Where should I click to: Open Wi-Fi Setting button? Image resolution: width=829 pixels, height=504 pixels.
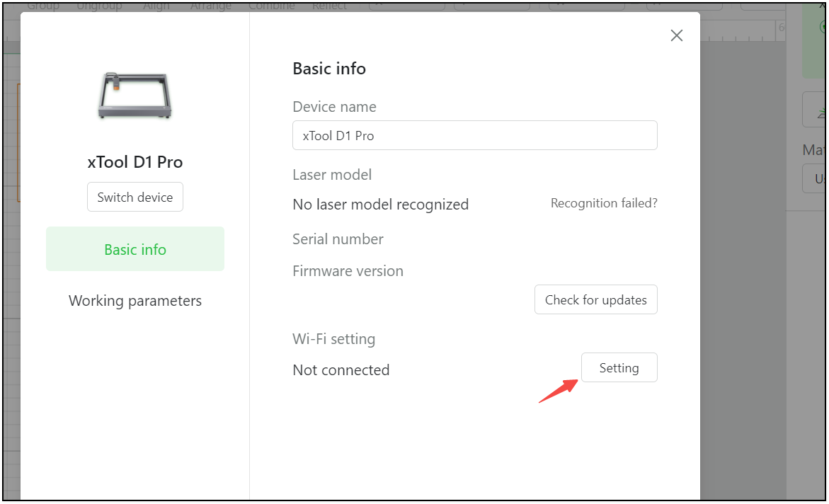pos(619,368)
